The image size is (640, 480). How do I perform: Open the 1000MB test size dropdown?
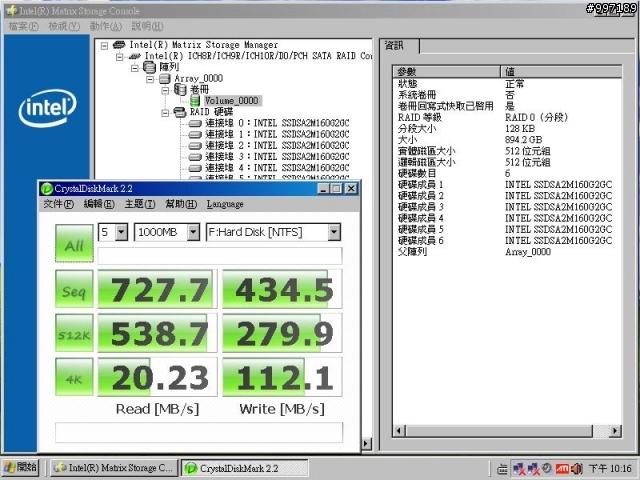click(193, 232)
